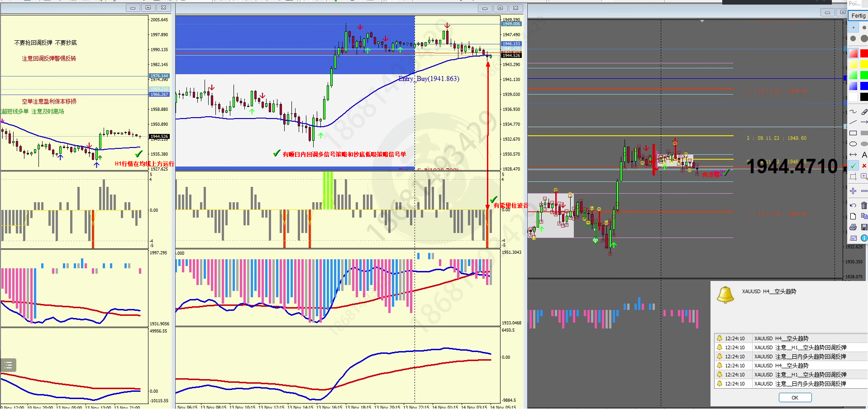The height and width of the screenshot is (409, 868).
Task: Select the outlined rectangle tool
Action: pos(853,133)
